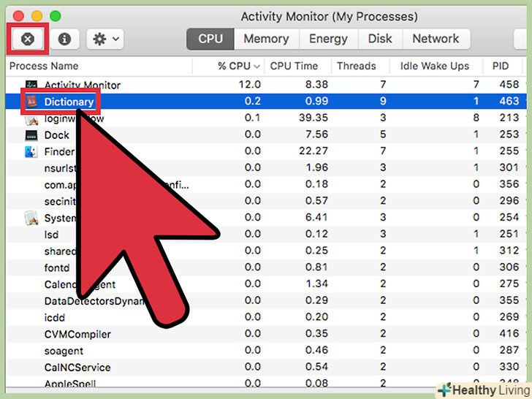The width and height of the screenshot is (532, 399).
Task: Sort by CPU Time column
Action: (294, 66)
